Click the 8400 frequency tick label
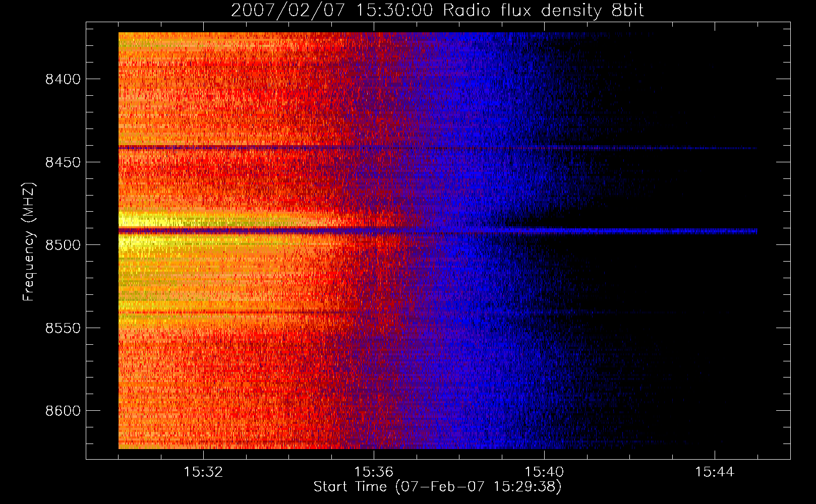The image size is (816, 504). tap(63, 79)
